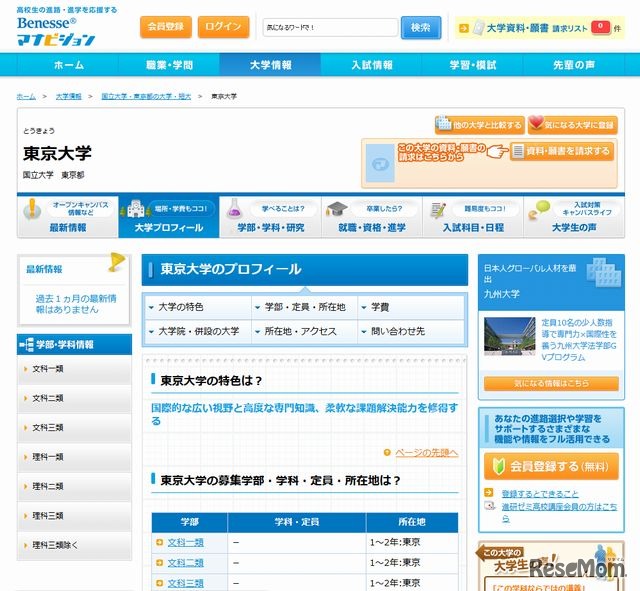Click the 入試科目・日程 pencil tab
Screen dimensions: 640x591
(472, 217)
